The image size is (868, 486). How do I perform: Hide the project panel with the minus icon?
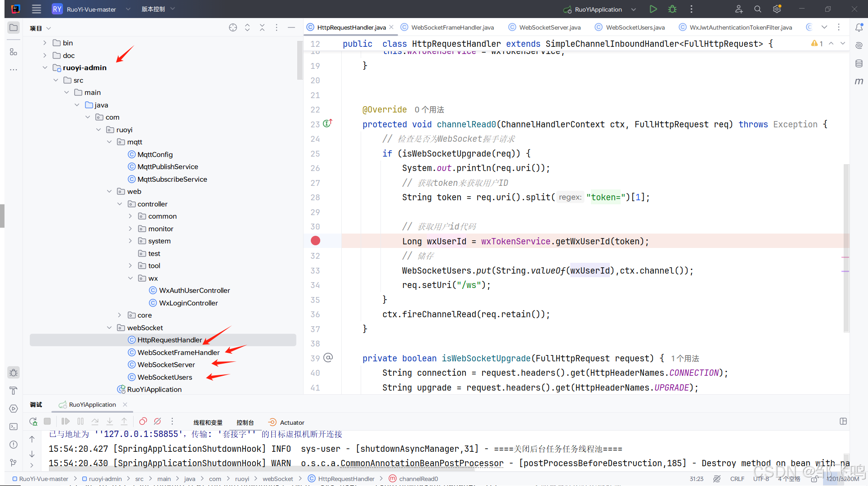click(x=291, y=27)
